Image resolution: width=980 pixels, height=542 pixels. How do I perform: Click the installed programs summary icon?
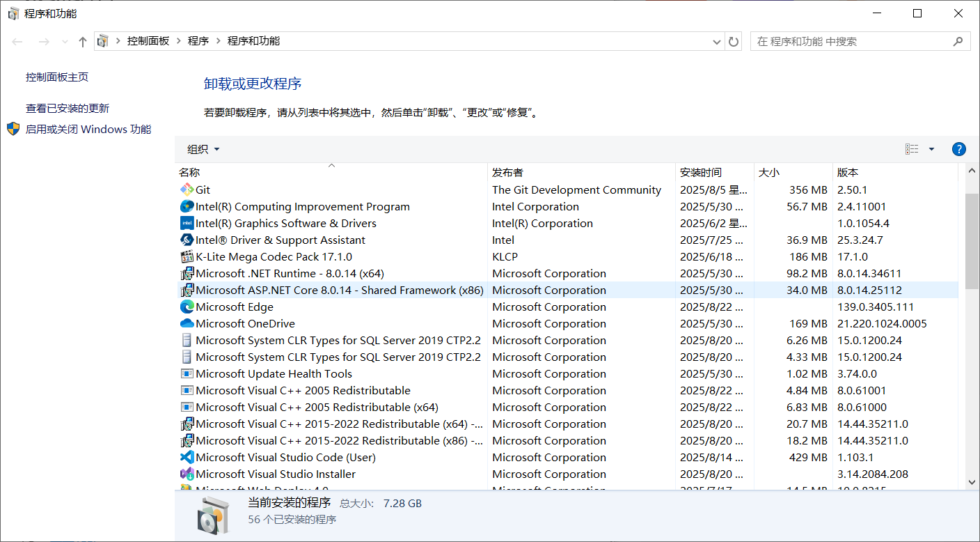213,515
